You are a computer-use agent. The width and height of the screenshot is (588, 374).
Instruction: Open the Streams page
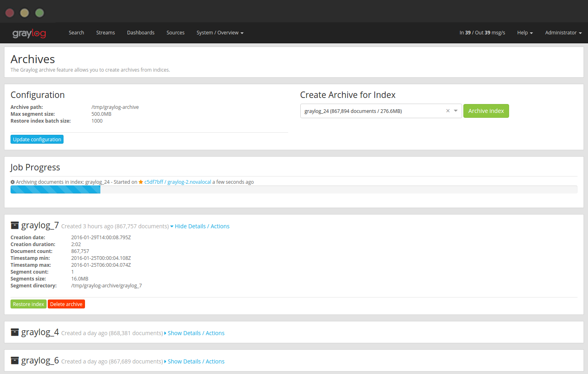click(x=106, y=33)
